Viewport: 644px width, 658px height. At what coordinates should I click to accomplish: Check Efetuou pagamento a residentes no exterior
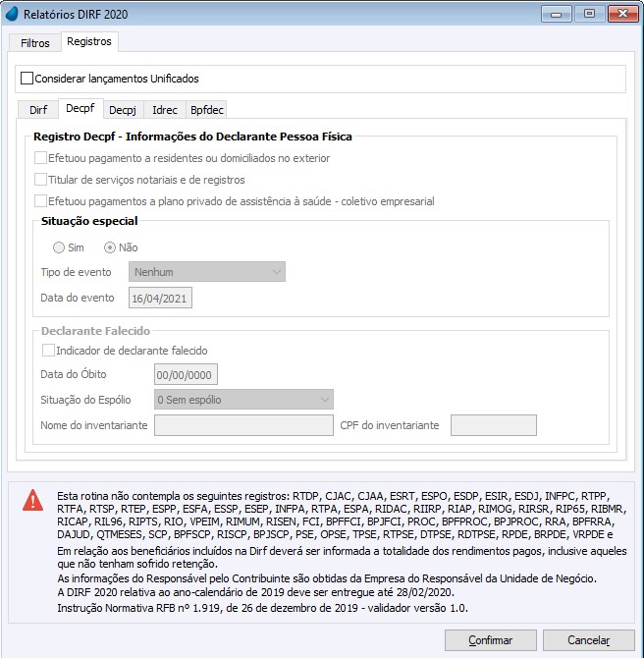click(40, 158)
